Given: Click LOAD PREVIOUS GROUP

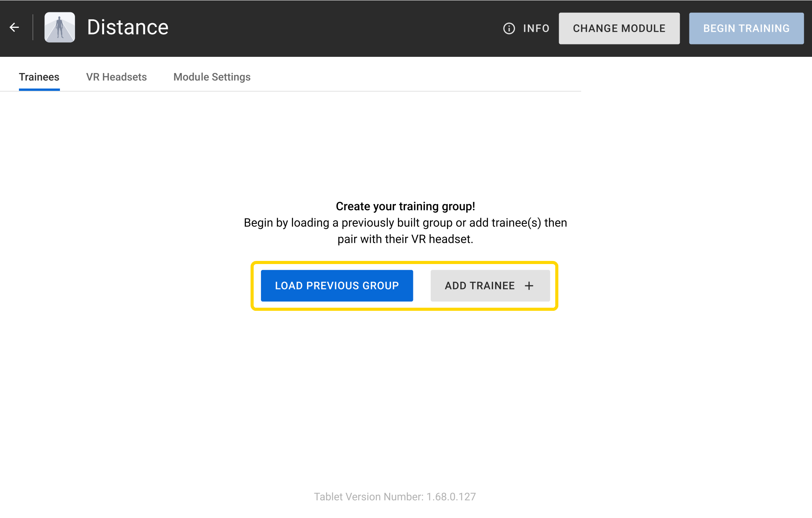Looking at the screenshot, I should pos(337,285).
